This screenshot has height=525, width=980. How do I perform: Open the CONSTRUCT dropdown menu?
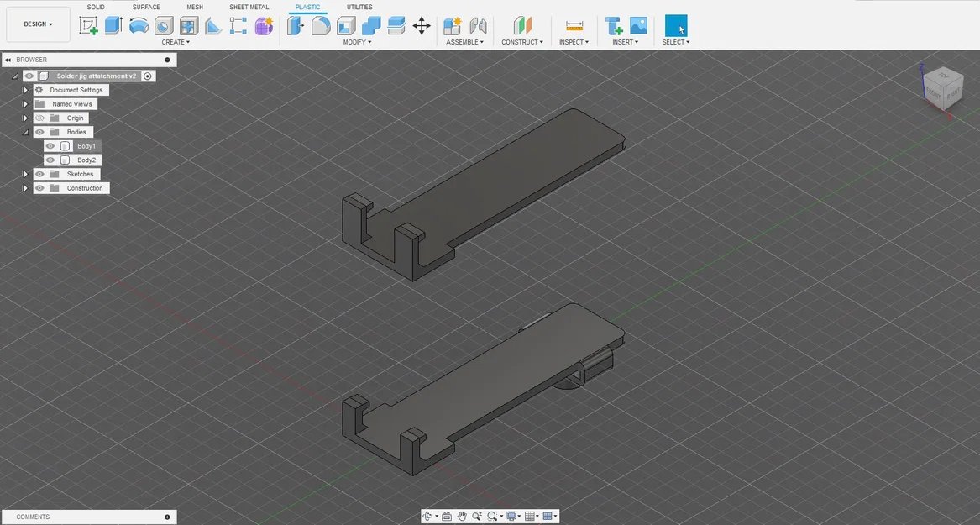click(521, 42)
